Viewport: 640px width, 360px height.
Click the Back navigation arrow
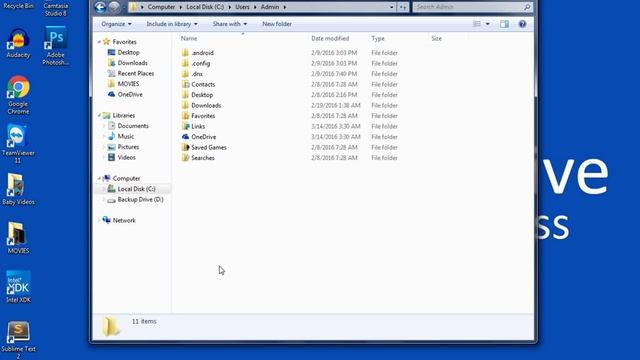100,7
